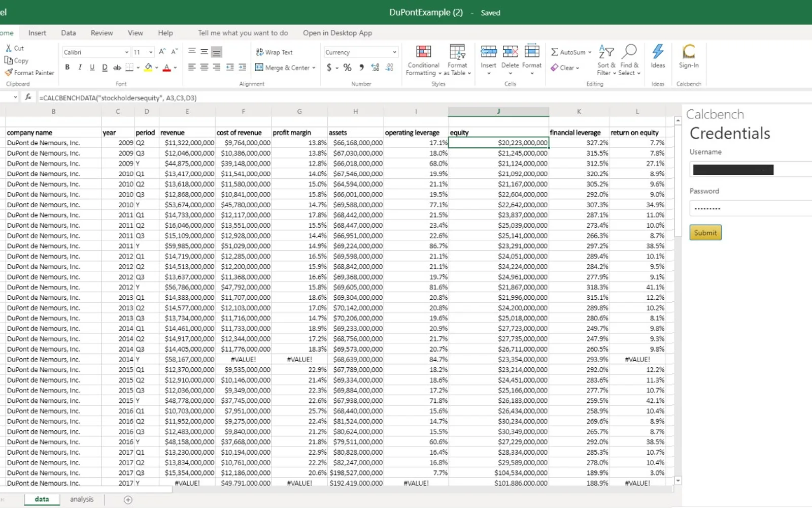Click the Submit button
This screenshot has height=508, width=812.
tap(705, 233)
